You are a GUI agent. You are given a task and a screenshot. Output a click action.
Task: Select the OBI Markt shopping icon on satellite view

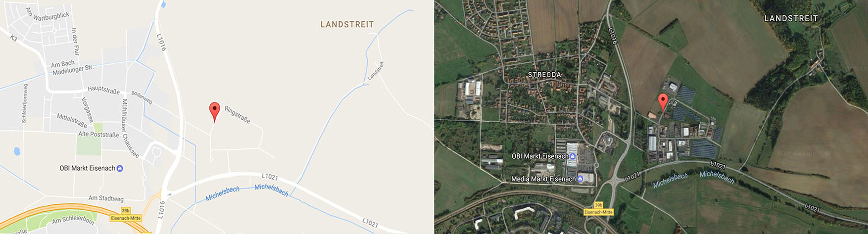[x=573, y=156]
